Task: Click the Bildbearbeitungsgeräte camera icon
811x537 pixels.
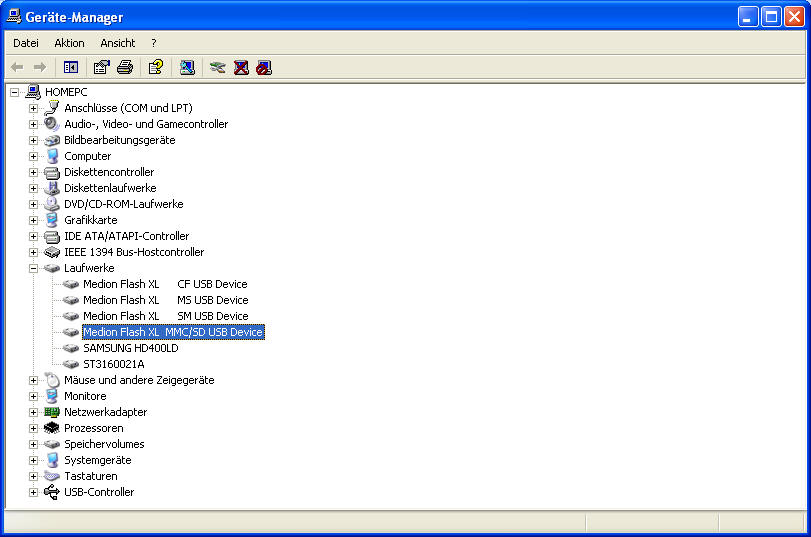Action: pyautogui.click(x=52, y=140)
